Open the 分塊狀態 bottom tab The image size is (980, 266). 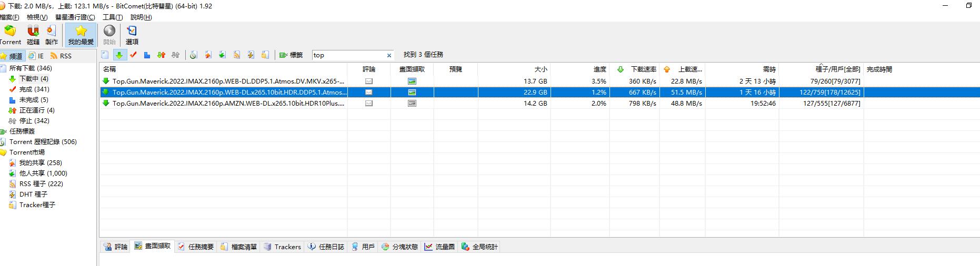[399, 247]
